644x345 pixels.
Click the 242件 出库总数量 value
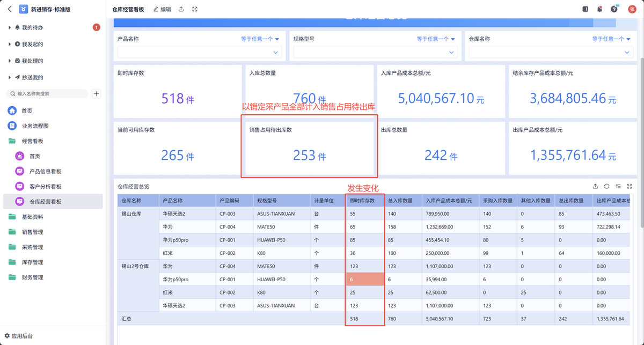coord(441,156)
